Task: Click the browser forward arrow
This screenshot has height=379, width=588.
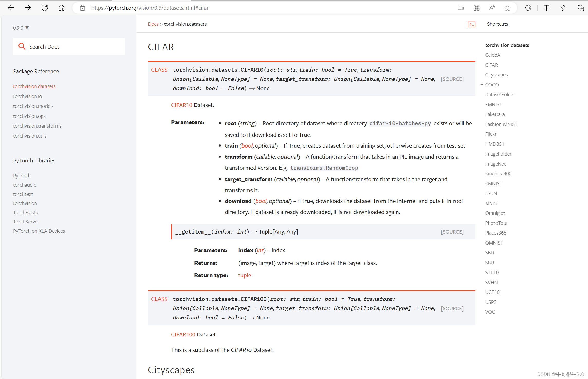Action: click(x=28, y=8)
